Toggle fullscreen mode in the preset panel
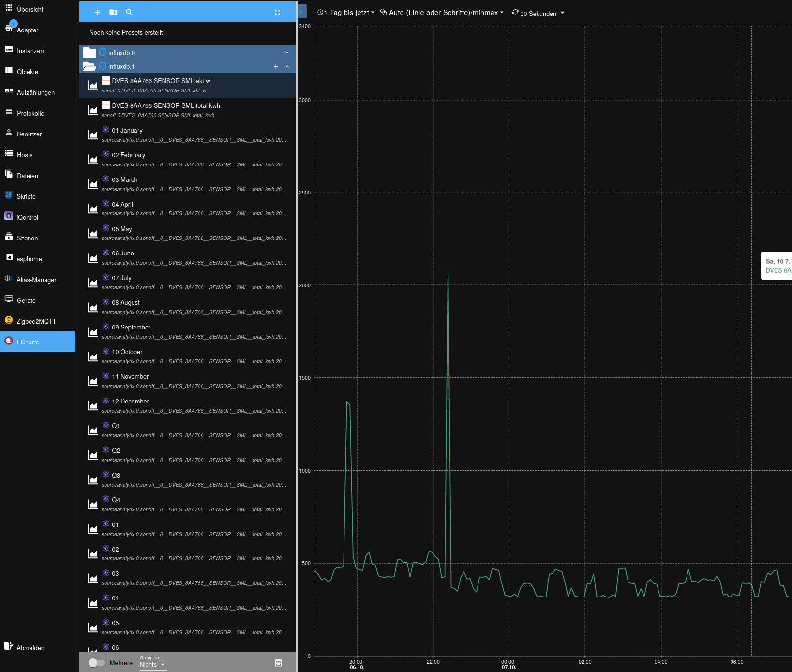The height and width of the screenshot is (672, 792). point(277,13)
